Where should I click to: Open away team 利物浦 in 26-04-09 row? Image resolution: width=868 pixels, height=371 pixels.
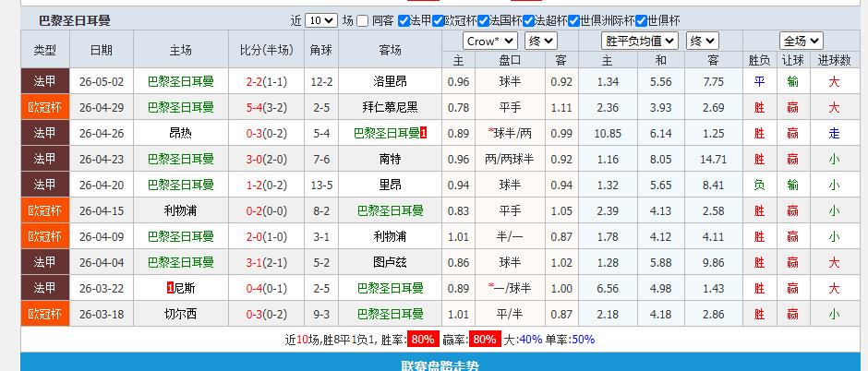pyautogui.click(x=390, y=236)
